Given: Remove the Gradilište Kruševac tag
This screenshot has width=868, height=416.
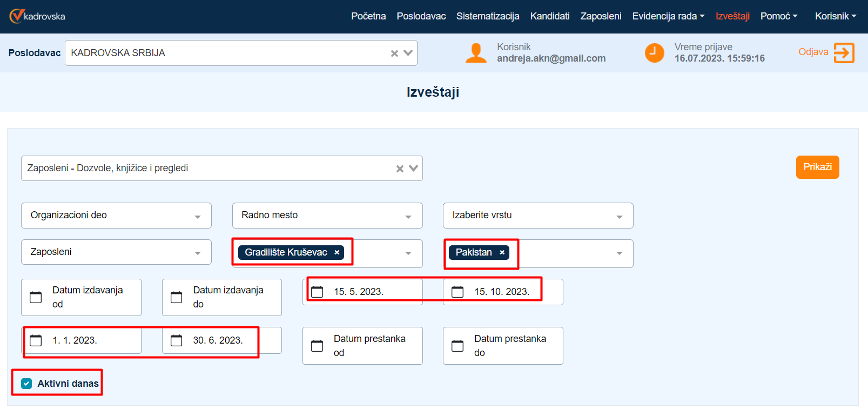Looking at the screenshot, I should pyautogui.click(x=337, y=252).
